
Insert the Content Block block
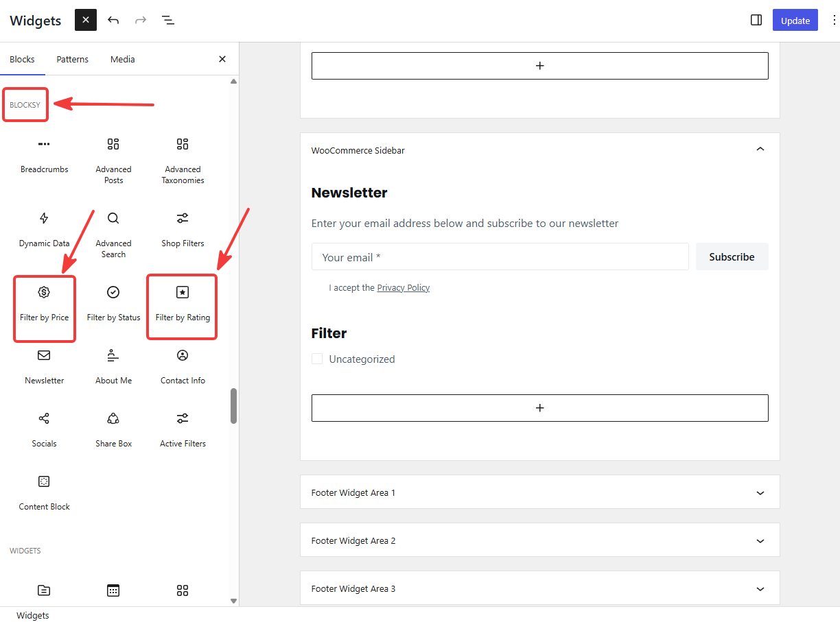click(x=44, y=494)
